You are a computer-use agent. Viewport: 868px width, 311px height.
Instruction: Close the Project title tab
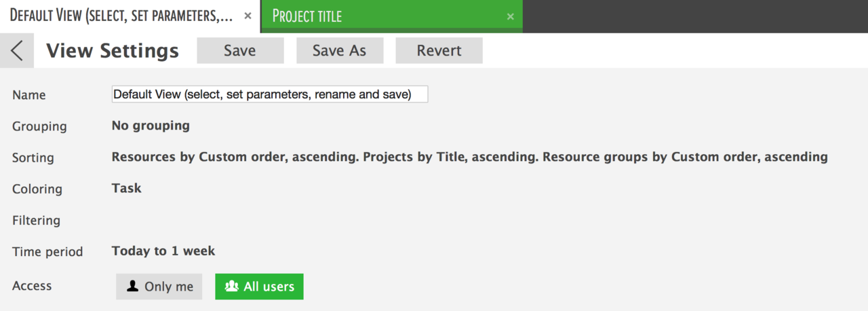[510, 16]
